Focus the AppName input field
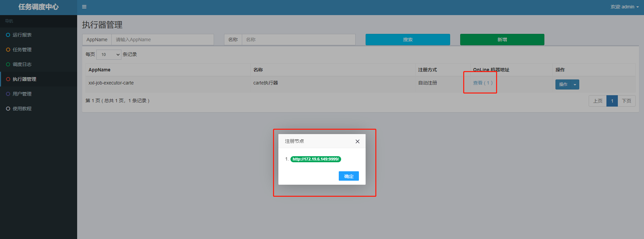This screenshot has height=239, width=644. tap(163, 40)
